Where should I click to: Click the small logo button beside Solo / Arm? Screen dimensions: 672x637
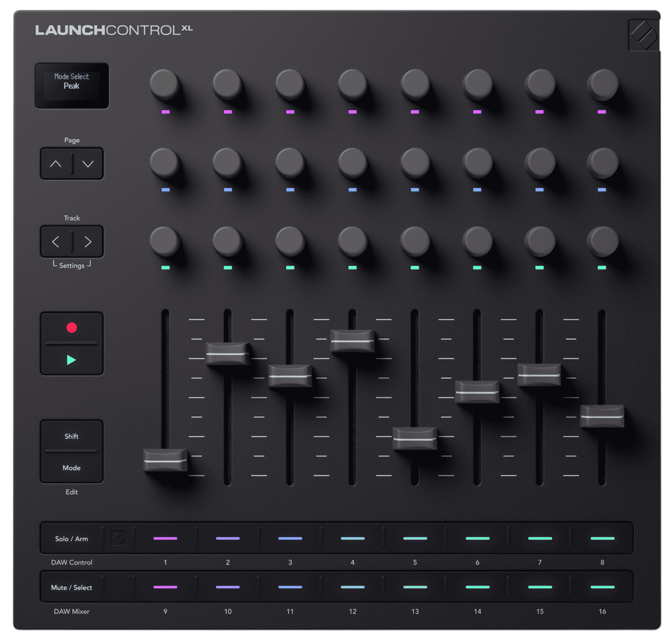(x=118, y=538)
